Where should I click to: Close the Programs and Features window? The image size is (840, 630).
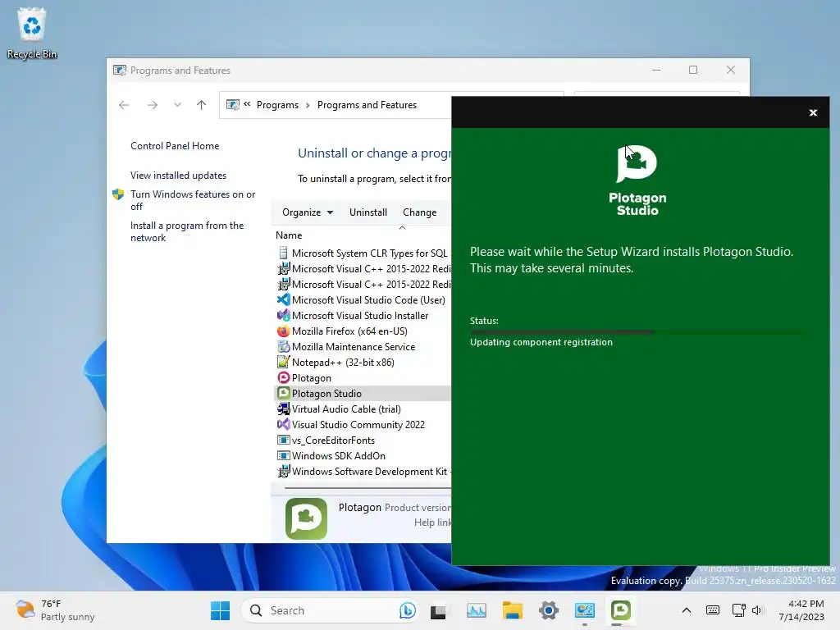point(731,71)
